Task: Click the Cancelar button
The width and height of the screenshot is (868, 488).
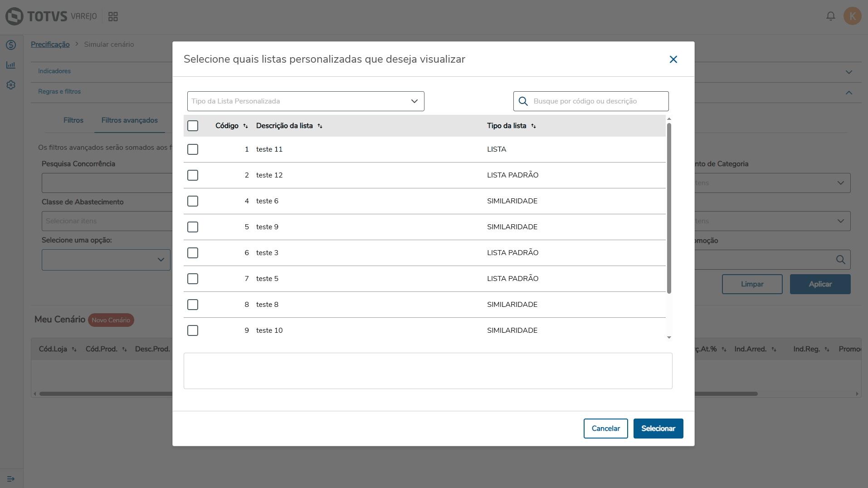Action: 605,429
